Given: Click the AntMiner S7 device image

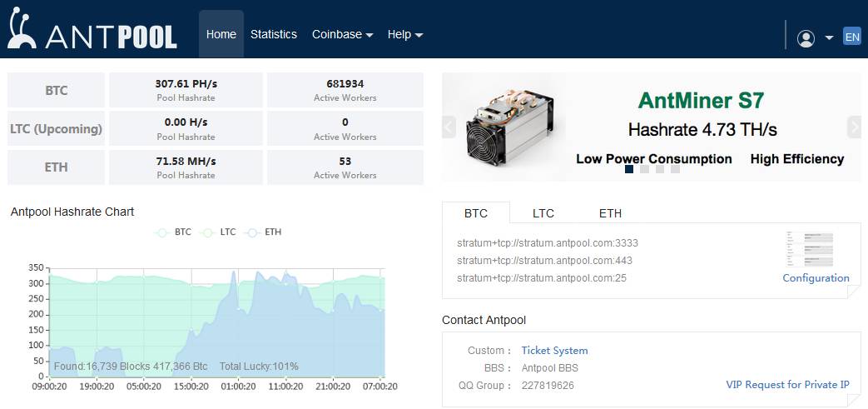Looking at the screenshot, I should (x=509, y=127).
